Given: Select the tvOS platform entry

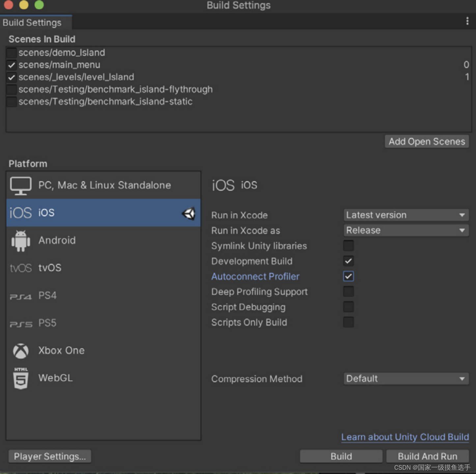Looking at the screenshot, I should 103,268.
